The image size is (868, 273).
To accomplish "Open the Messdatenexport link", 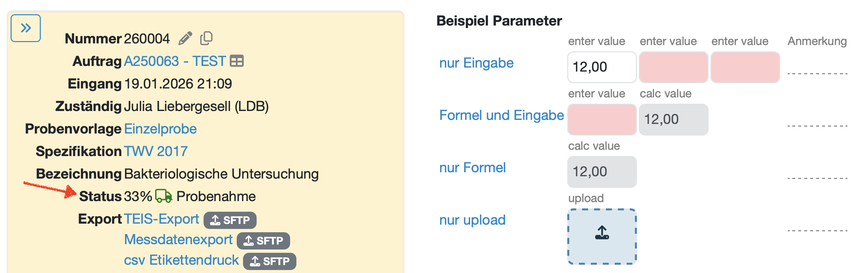I will tap(178, 240).
